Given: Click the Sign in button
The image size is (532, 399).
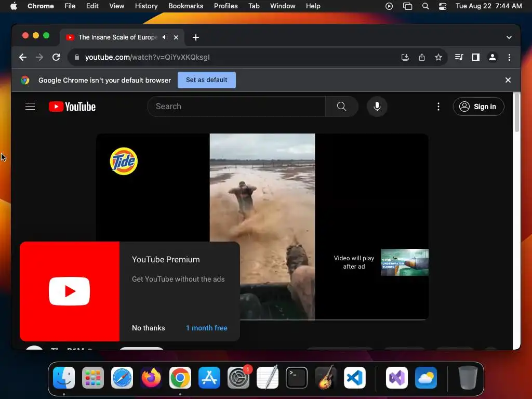Looking at the screenshot, I should [x=478, y=107].
